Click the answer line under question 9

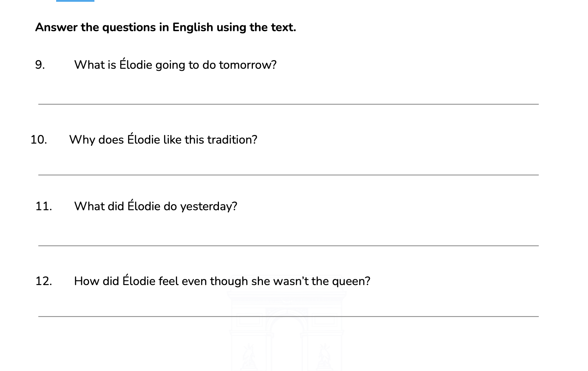point(288,104)
